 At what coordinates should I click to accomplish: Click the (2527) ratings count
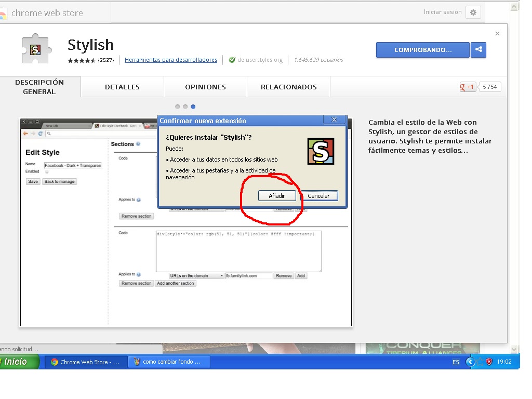click(x=106, y=60)
